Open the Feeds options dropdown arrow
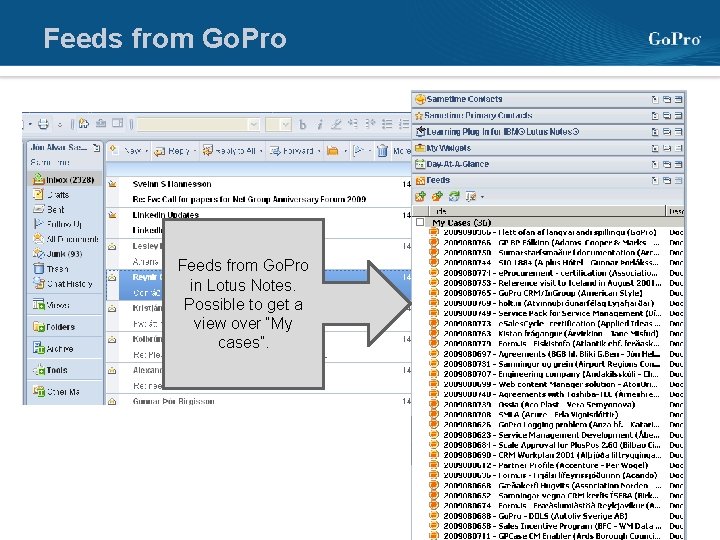The image size is (720, 540). point(482,197)
